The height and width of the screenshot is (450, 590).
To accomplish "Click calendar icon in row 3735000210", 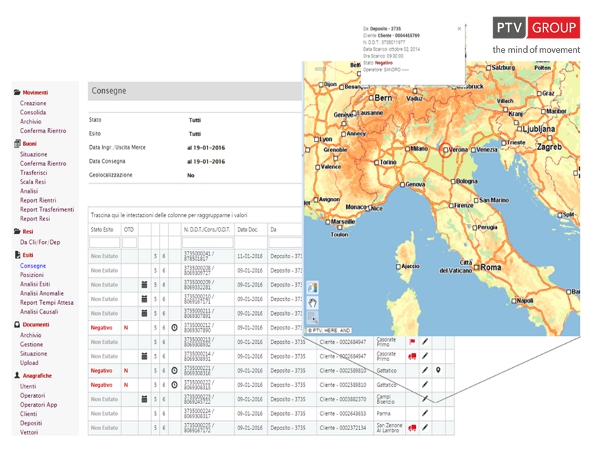I will tap(144, 299).
